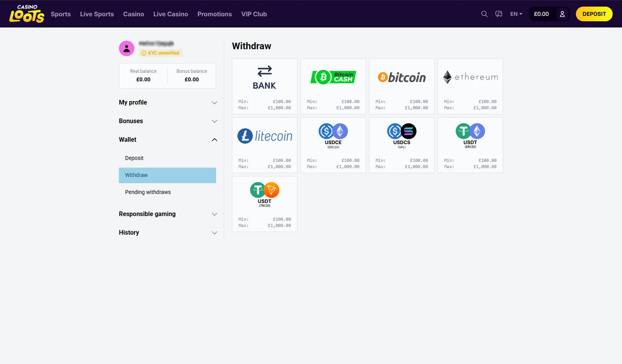622x364 pixels.
Task: Open the search icon in header
Action: click(484, 14)
